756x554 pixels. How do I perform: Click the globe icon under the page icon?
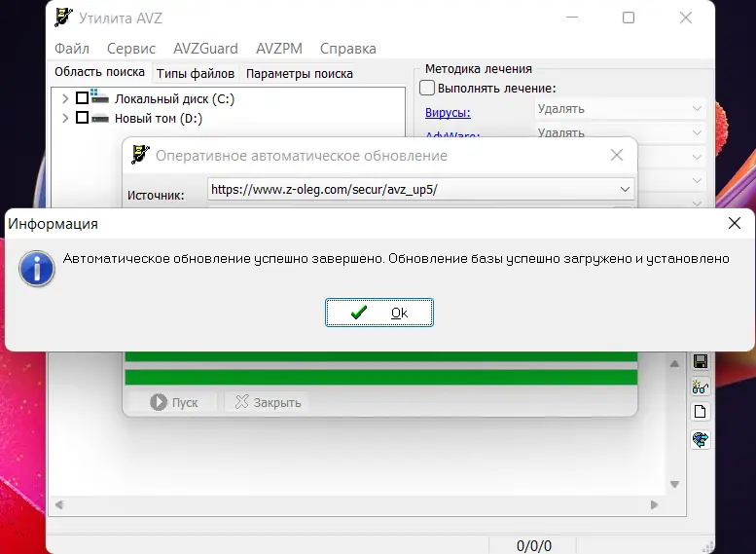(701, 439)
